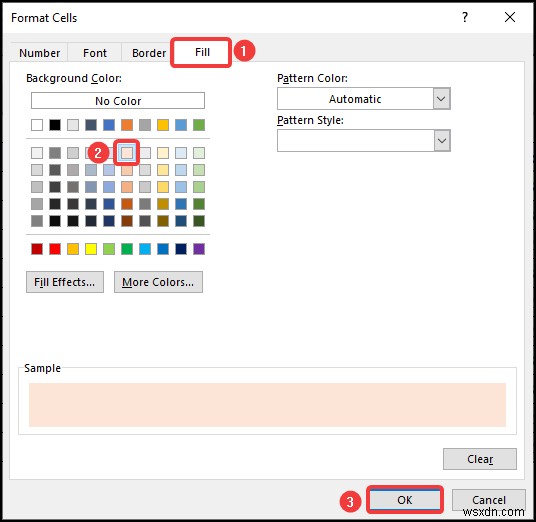Image resolution: width=536 pixels, height=522 pixels.
Task: Confirm with the OK button
Action: [405, 500]
